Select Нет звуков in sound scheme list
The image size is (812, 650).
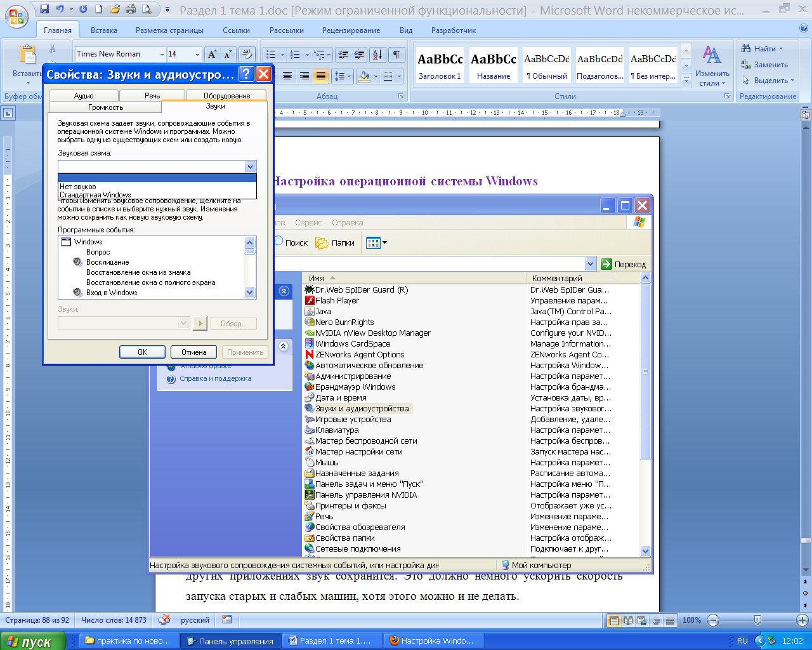tap(157, 187)
